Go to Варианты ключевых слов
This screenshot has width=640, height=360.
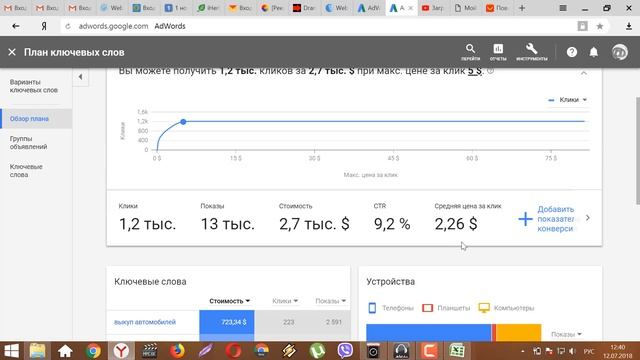pos(33,86)
